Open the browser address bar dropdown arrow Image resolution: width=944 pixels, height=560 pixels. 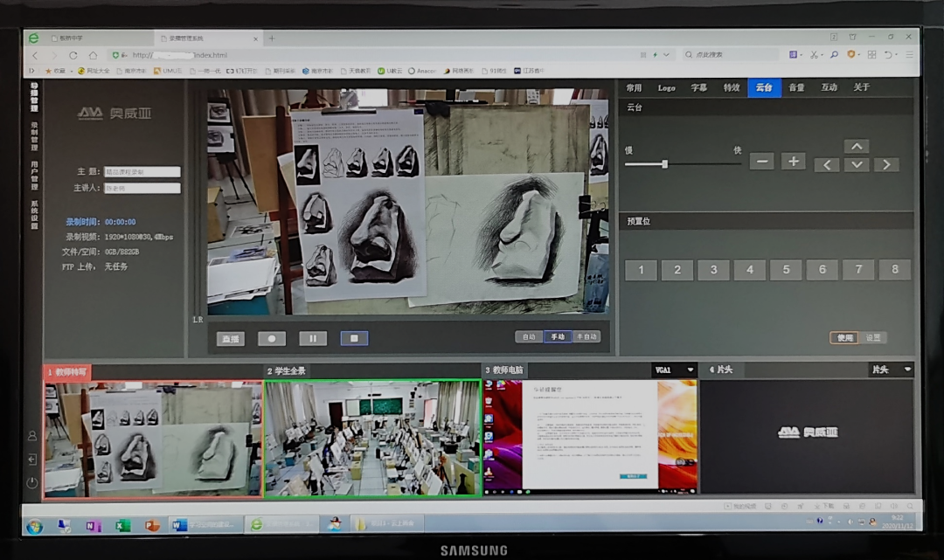click(x=666, y=55)
